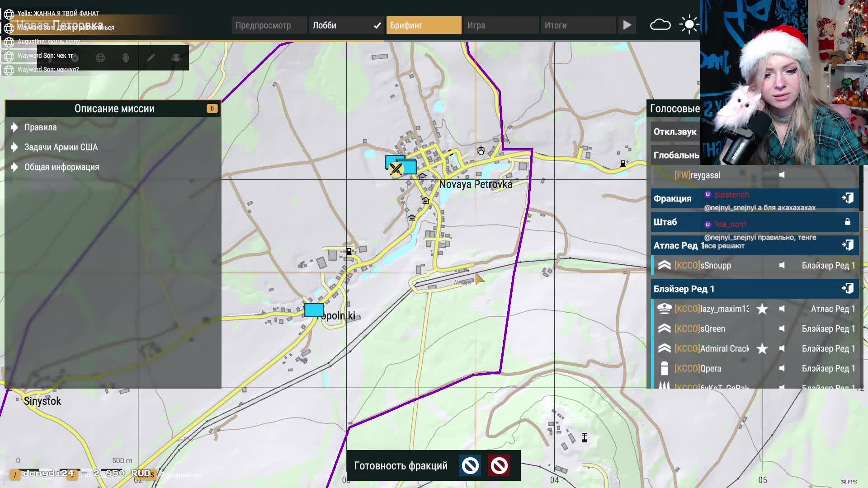Join the Блэйзер Ред 1 voice channel
Viewport: 868px width, 488px height.
click(x=847, y=289)
